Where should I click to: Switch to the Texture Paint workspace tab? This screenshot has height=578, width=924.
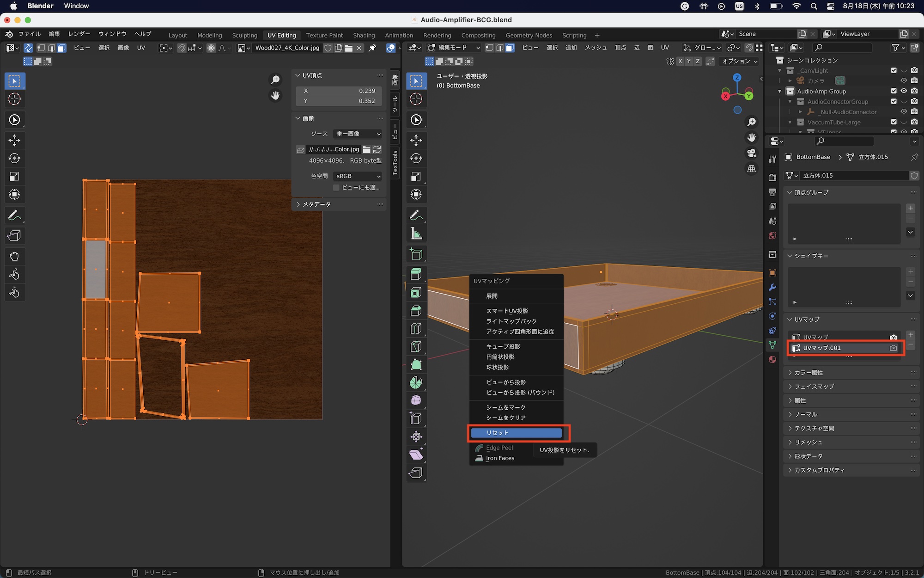324,35
